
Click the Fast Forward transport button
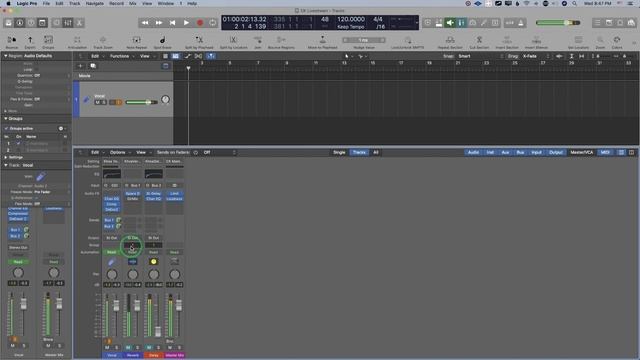pyautogui.click(x=159, y=23)
